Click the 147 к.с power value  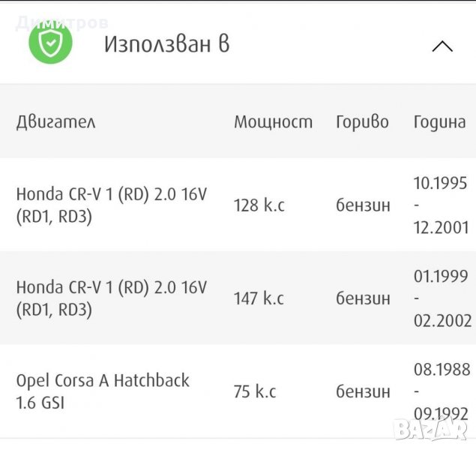coord(259,298)
